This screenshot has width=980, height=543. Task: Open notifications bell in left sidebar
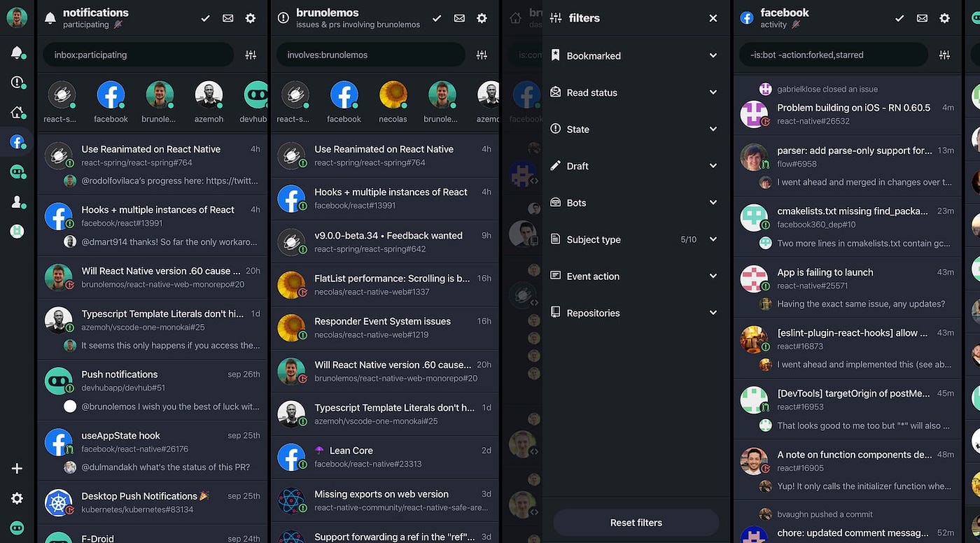[17, 52]
